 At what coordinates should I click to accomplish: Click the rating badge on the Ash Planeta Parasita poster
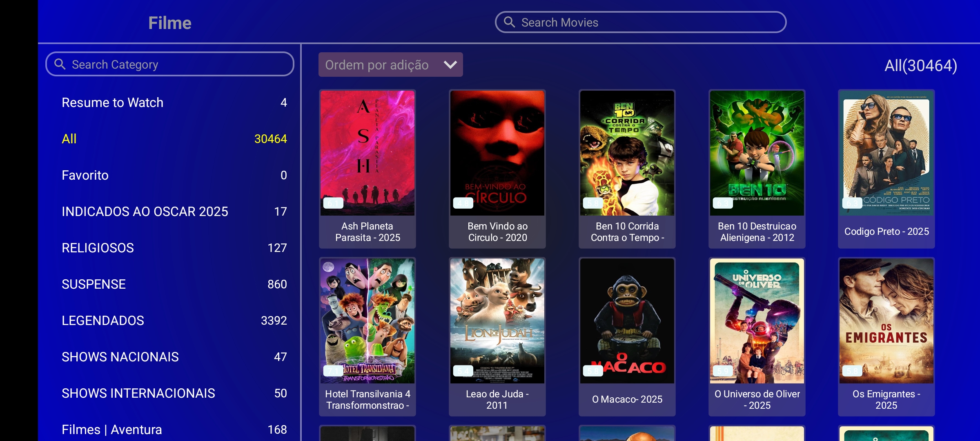(333, 203)
